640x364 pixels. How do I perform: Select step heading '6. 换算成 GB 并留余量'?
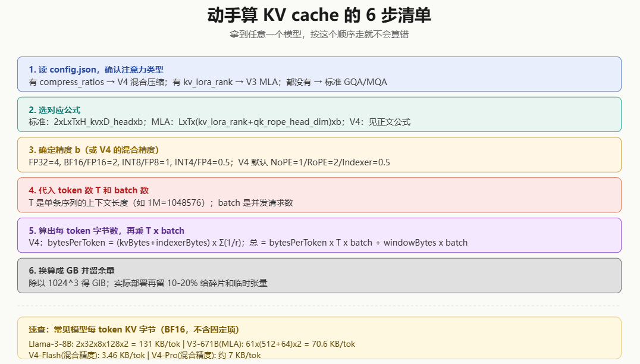(71, 271)
